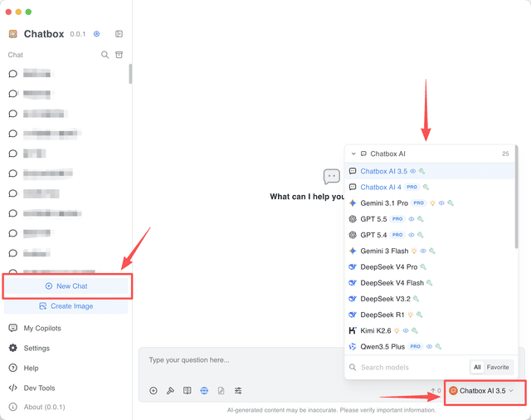531x420 pixels.
Task: Pick the GPT 5.4 model
Action: 430,235
